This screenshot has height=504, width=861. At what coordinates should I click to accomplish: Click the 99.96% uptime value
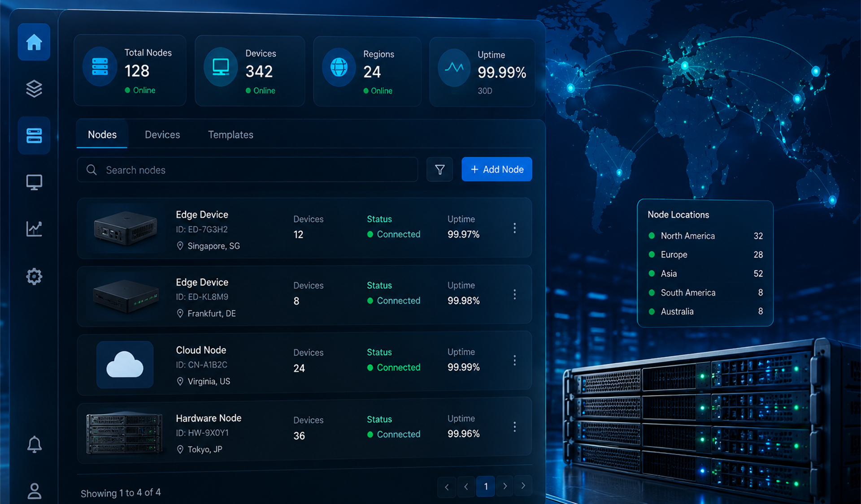[x=464, y=434]
